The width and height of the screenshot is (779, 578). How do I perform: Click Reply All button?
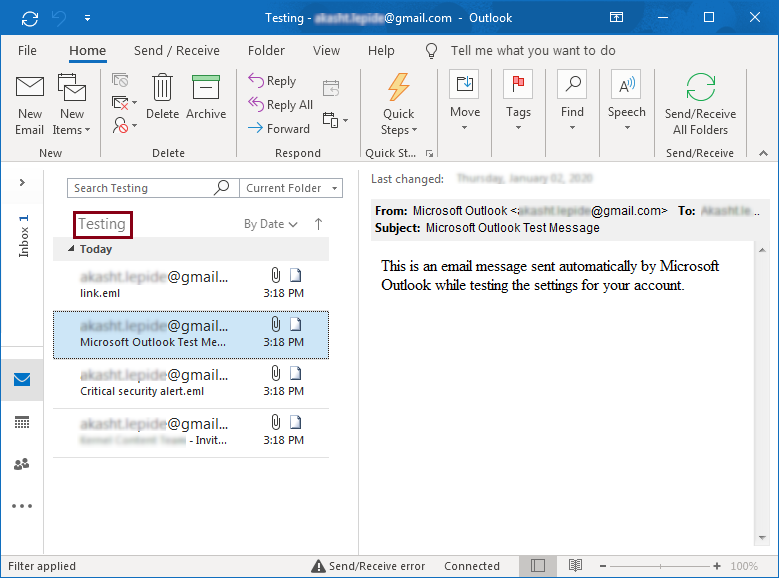point(281,104)
